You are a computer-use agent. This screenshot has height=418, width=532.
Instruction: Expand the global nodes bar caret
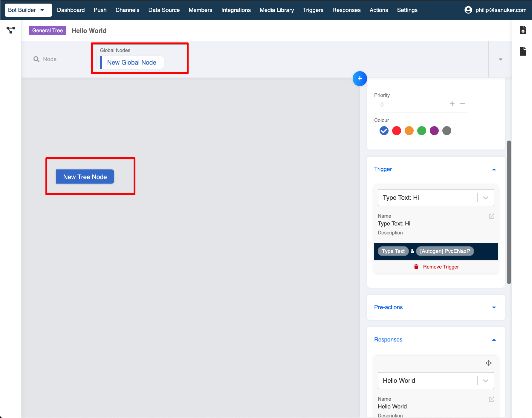[x=501, y=59]
